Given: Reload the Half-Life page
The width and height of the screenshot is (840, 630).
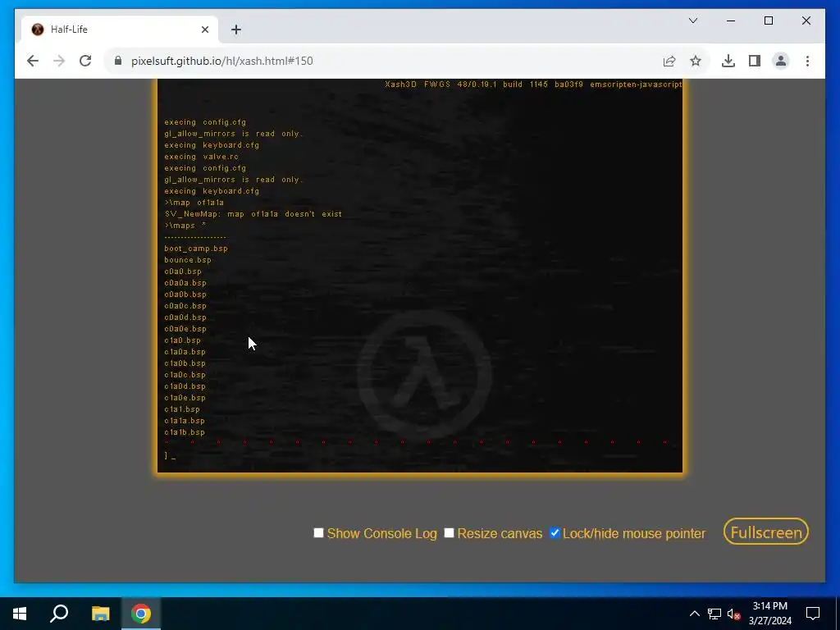Looking at the screenshot, I should tap(85, 61).
